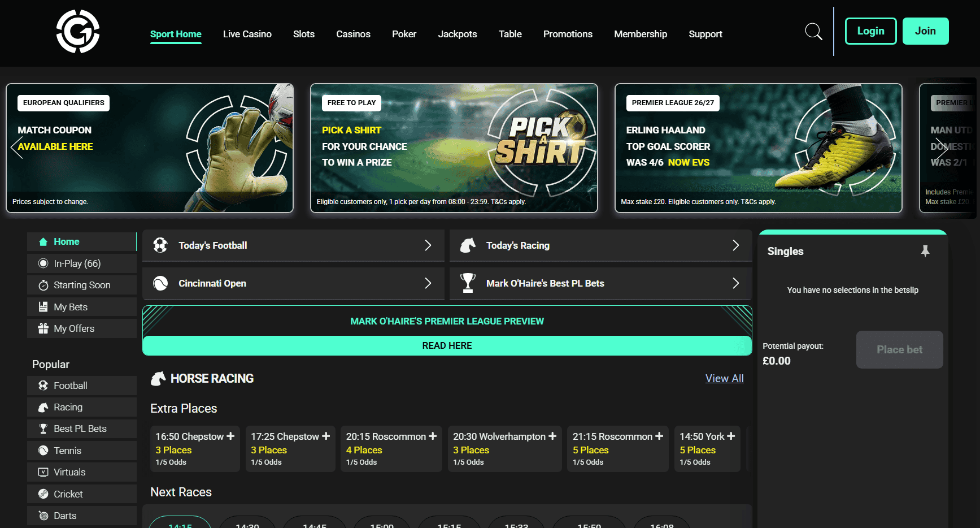Open the Jackpots menu item
The width and height of the screenshot is (980, 528).
pyautogui.click(x=458, y=34)
